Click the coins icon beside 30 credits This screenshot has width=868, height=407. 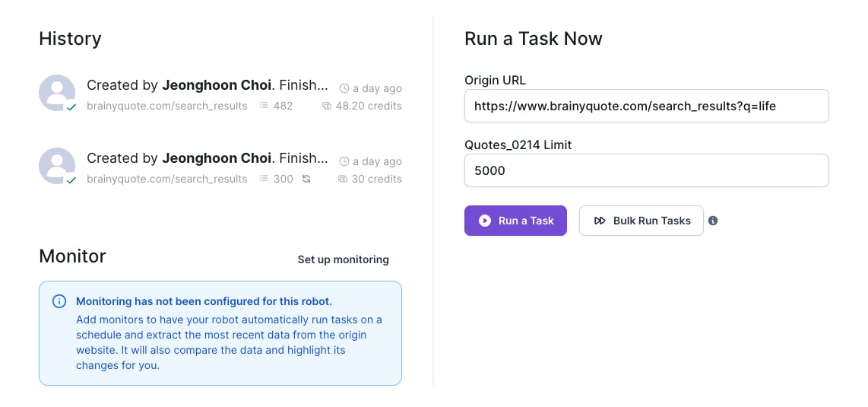(x=343, y=179)
